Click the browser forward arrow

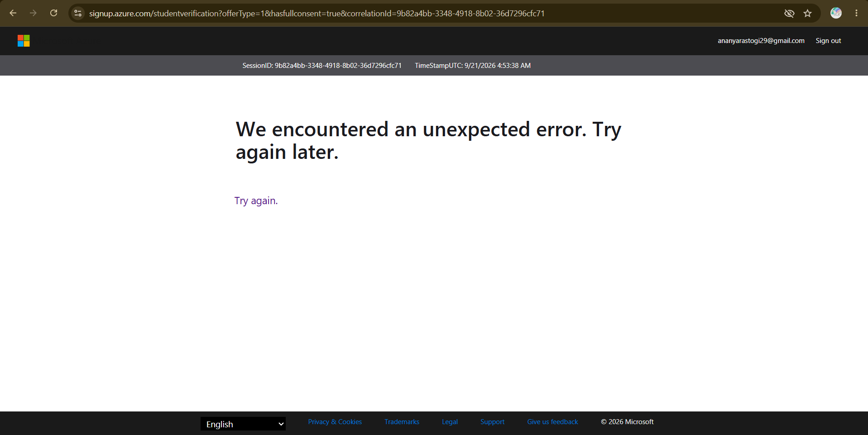[x=33, y=13]
